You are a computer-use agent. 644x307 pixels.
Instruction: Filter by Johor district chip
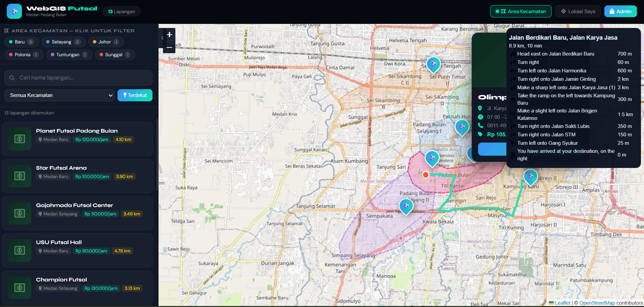coord(106,42)
